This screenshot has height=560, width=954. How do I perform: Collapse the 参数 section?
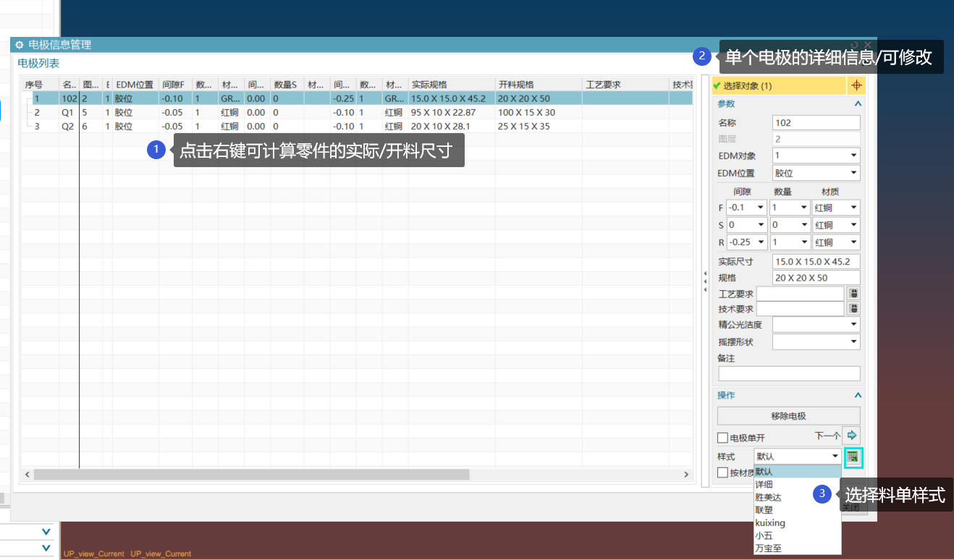pyautogui.click(x=858, y=104)
